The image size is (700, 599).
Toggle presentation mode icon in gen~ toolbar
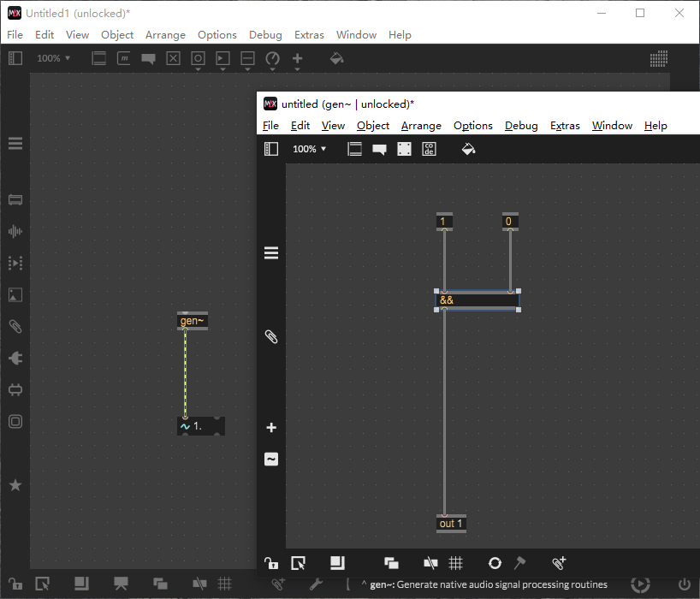coord(355,149)
